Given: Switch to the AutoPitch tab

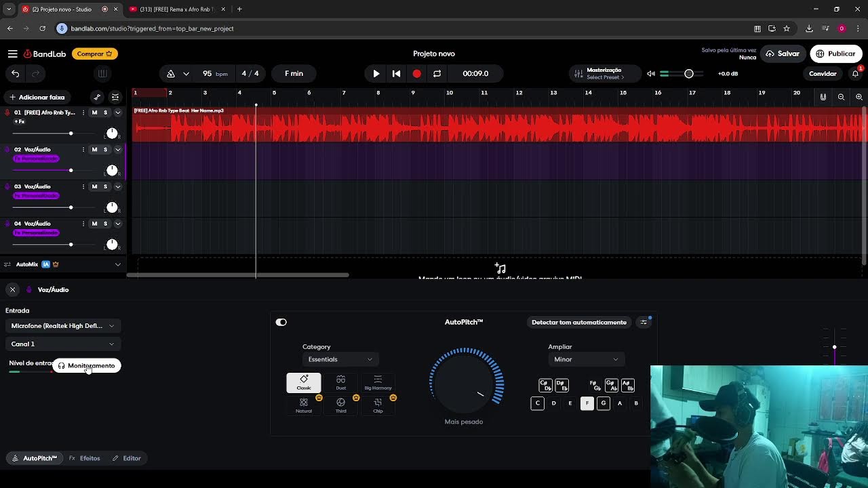Looking at the screenshot, I should [x=35, y=458].
